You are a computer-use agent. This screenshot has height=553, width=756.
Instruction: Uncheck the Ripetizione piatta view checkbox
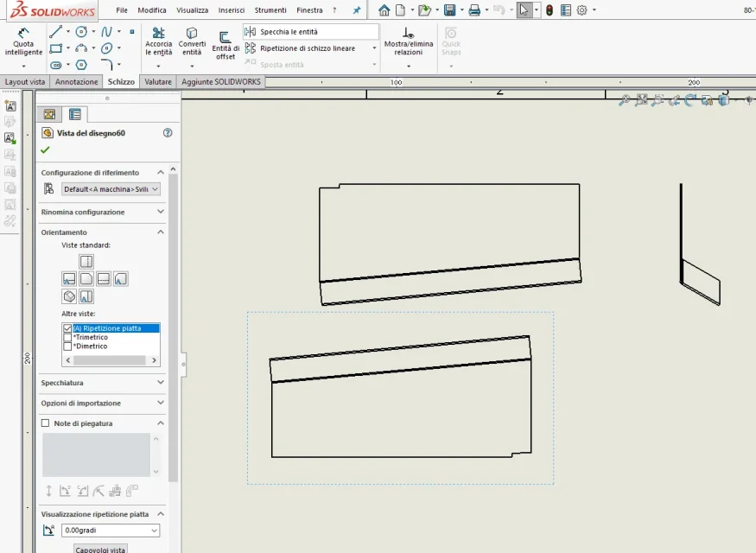pos(67,328)
